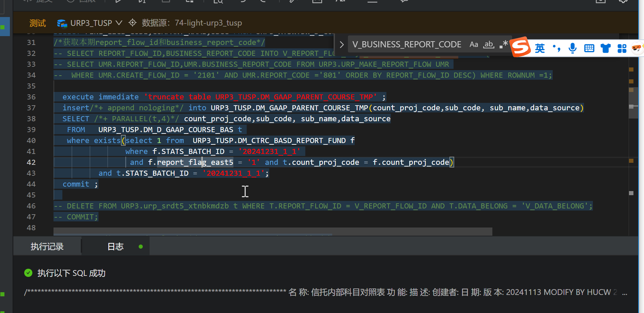644x313 pixels.
Task: Activate the Sogou voice input microphone
Action: 573,48
